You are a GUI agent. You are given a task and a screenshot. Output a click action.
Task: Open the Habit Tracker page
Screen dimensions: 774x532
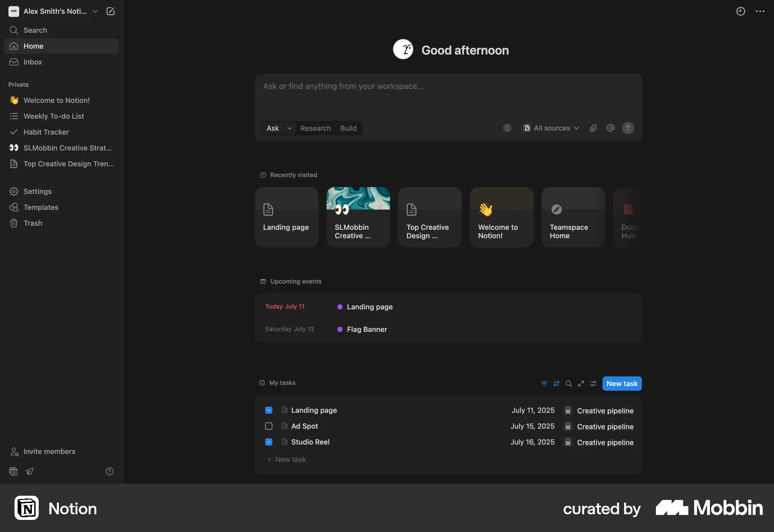click(46, 132)
